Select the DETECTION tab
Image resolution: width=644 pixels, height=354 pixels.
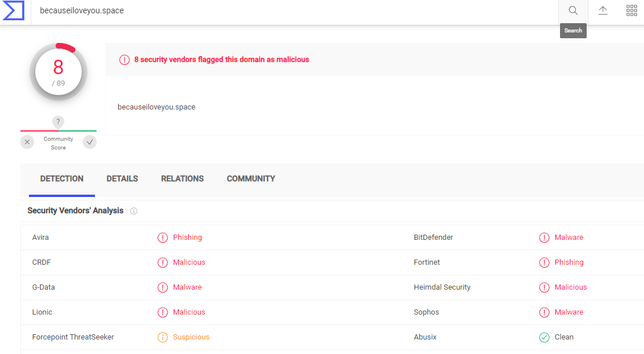pos(62,178)
